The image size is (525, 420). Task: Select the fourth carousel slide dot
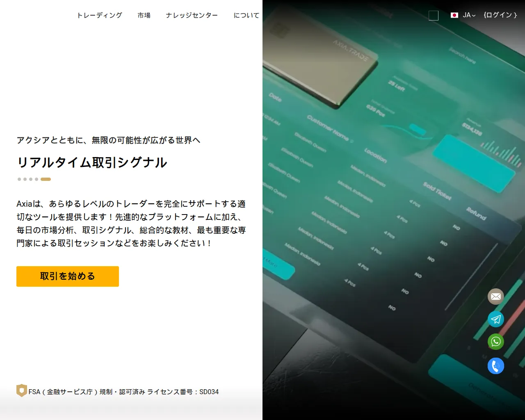[37, 179]
